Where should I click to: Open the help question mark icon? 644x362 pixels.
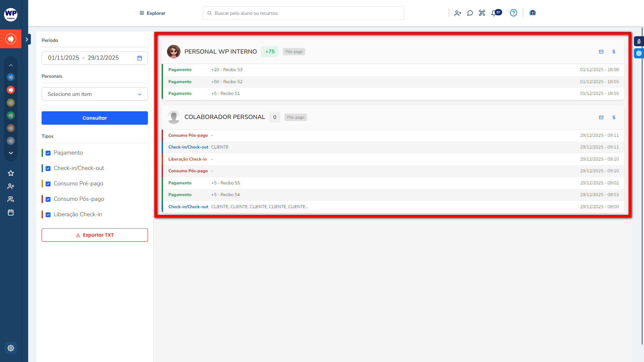(x=514, y=13)
